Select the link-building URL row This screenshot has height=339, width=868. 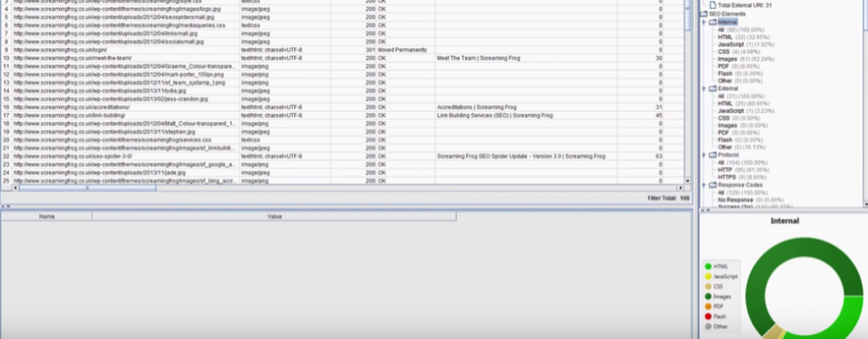click(x=342, y=115)
